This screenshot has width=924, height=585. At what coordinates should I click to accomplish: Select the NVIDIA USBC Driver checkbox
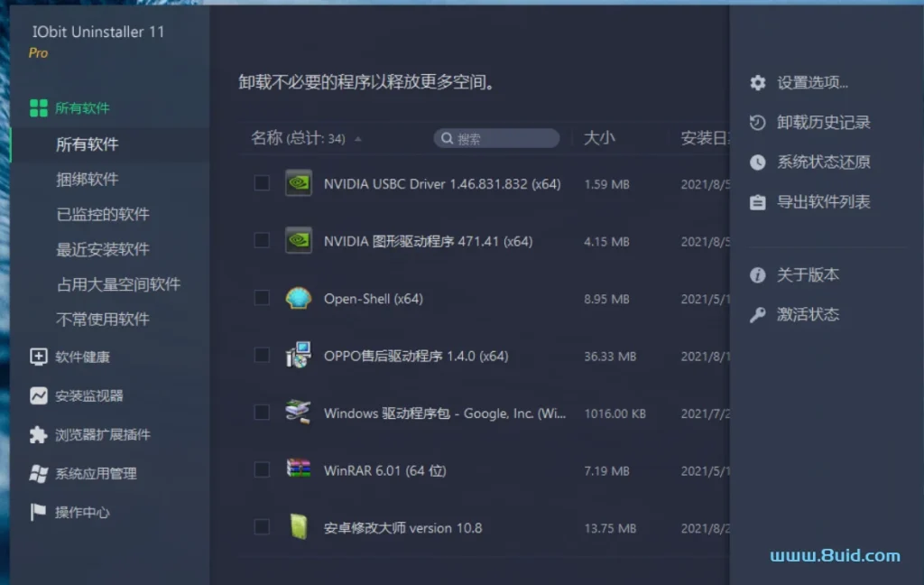tap(262, 182)
